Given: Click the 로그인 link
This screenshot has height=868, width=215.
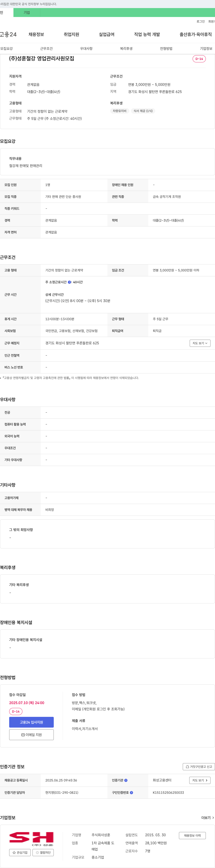Looking at the screenshot, I should (200, 21).
